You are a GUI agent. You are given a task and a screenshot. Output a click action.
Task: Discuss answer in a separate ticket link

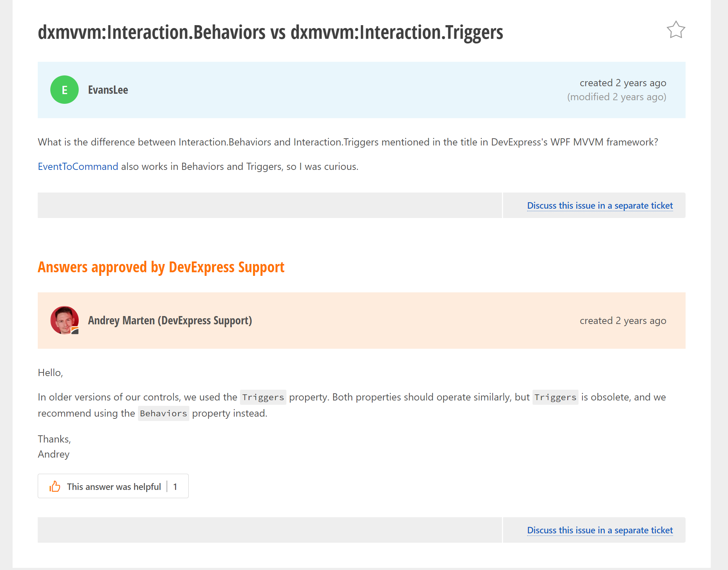click(x=600, y=530)
